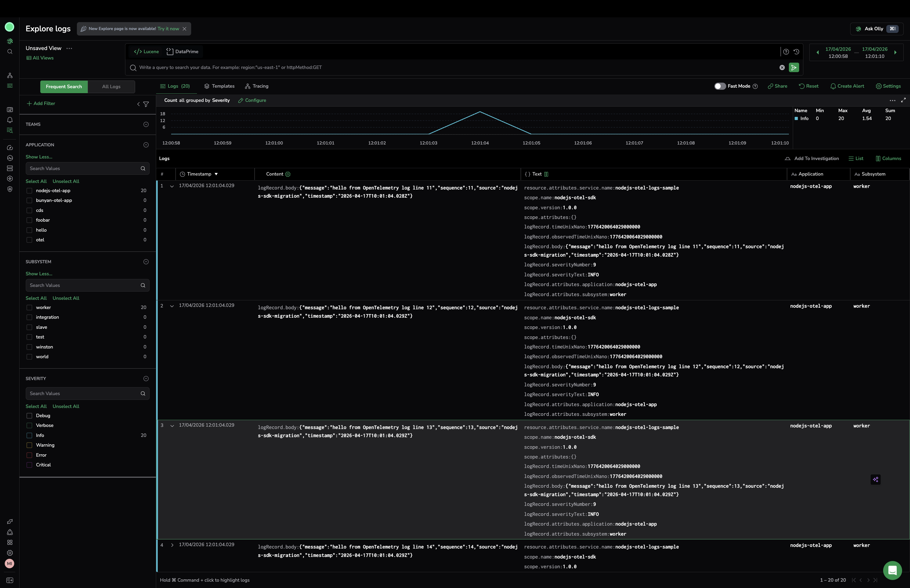Open the chat support bubble
Screen dimensions: 910x588
(892, 570)
